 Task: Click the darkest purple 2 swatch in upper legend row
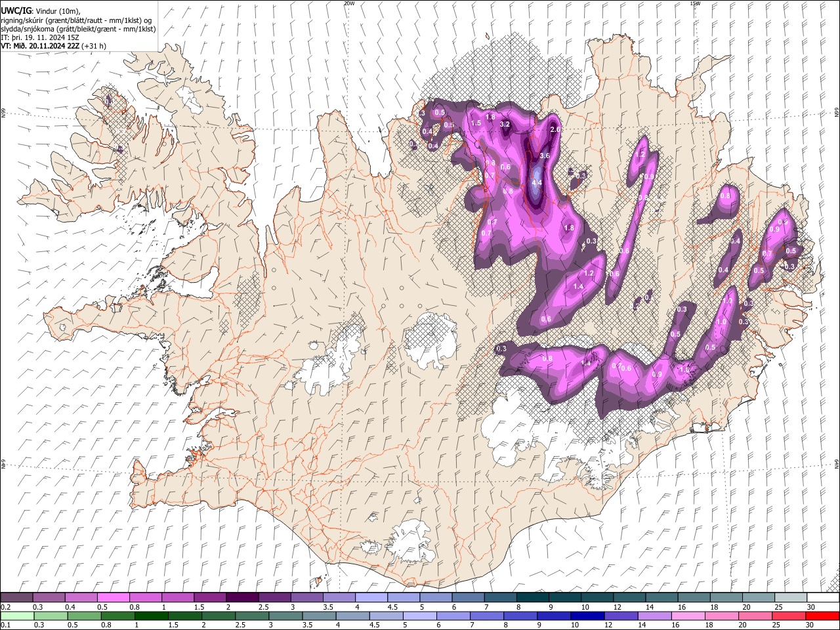241,598
